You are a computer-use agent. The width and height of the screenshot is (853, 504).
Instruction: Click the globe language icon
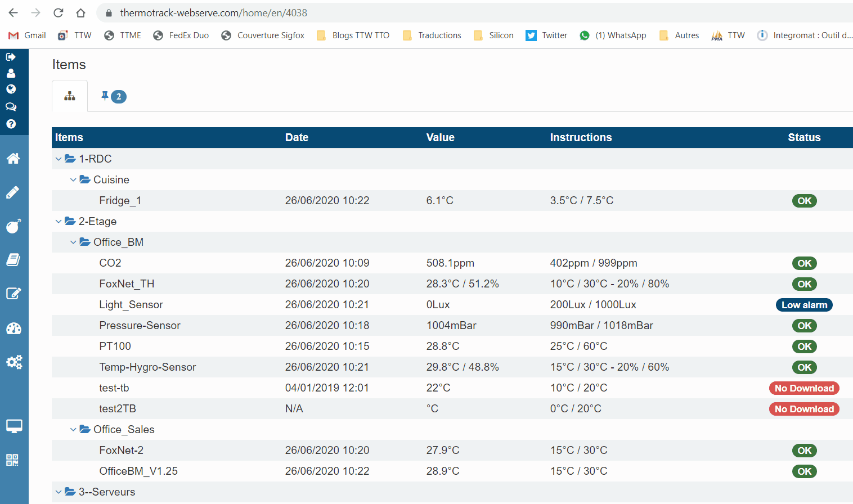pos(11,89)
